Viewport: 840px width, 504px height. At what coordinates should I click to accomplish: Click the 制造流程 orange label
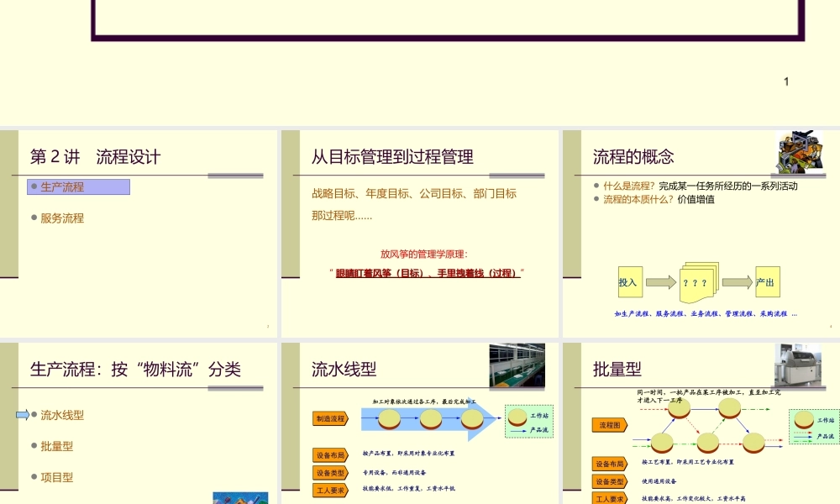click(x=330, y=418)
